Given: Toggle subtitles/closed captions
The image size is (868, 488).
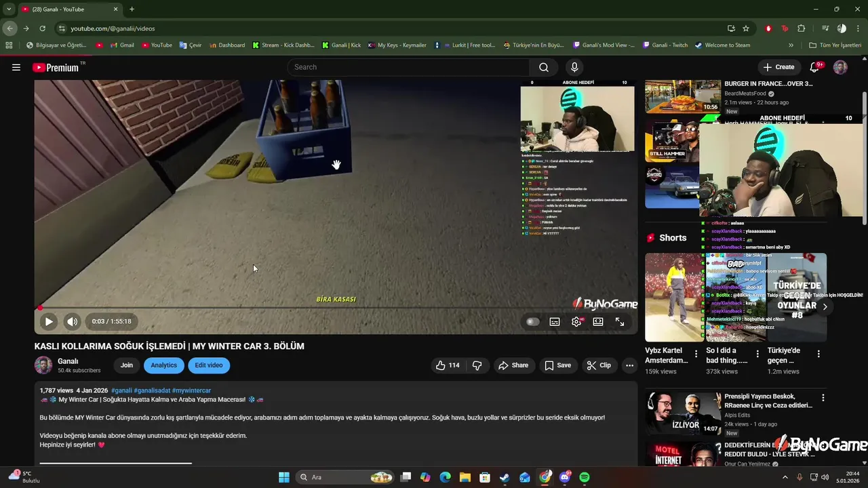Looking at the screenshot, I should 555,322.
